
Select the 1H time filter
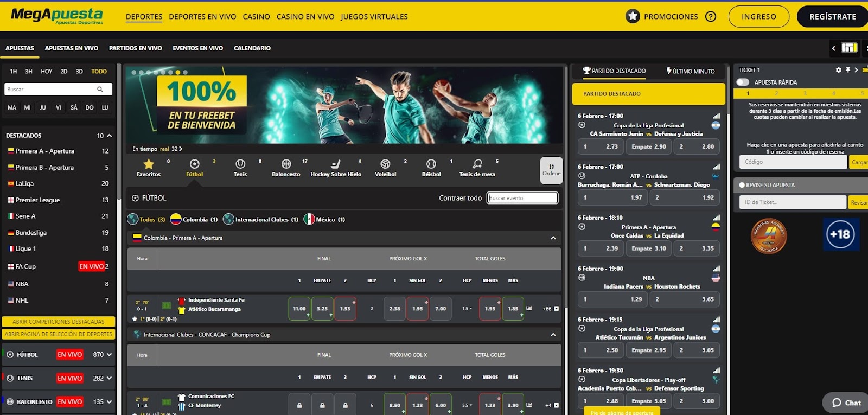click(x=14, y=71)
